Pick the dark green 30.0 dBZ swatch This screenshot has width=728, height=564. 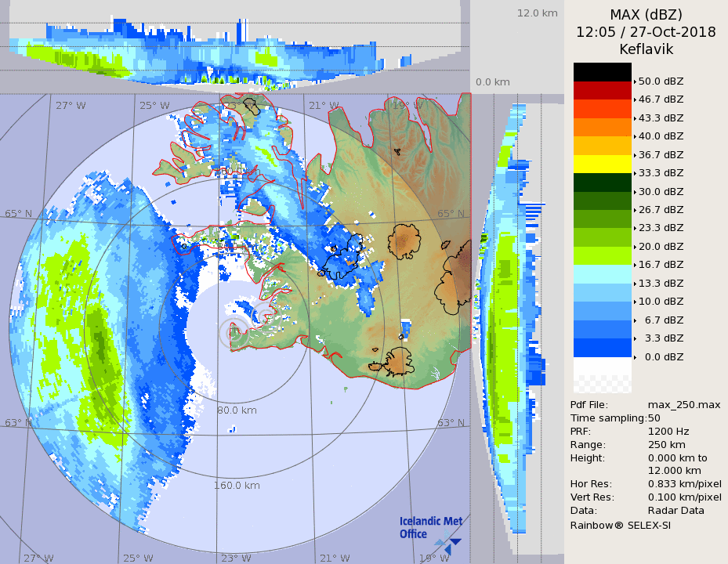coord(602,183)
